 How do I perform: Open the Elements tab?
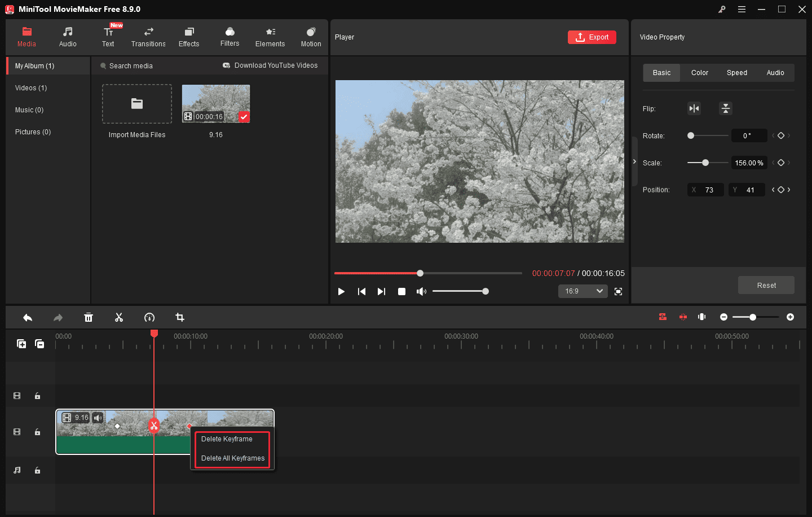pos(270,37)
